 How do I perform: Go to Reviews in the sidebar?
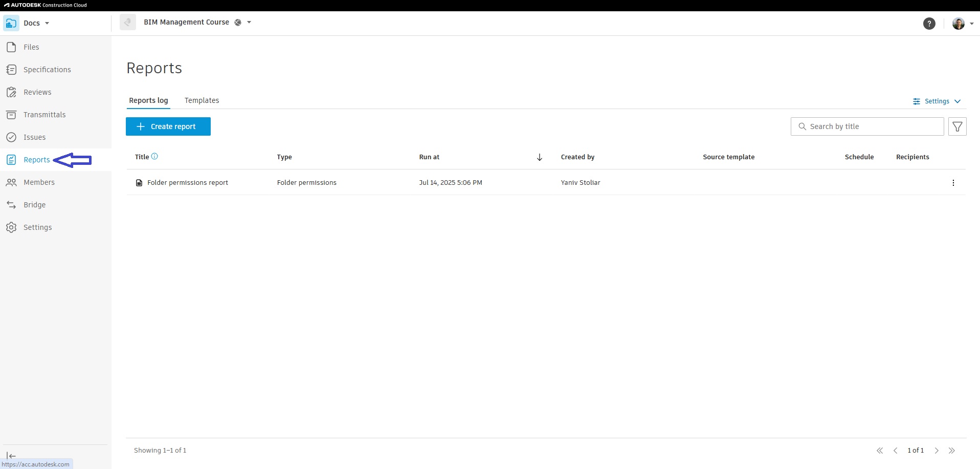click(x=55, y=92)
